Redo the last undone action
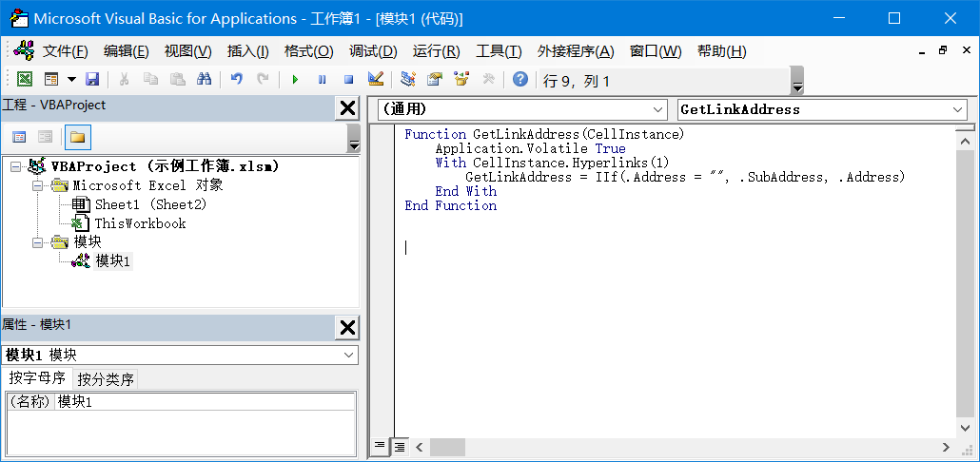Screen dimensions: 980x462 [264, 79]
